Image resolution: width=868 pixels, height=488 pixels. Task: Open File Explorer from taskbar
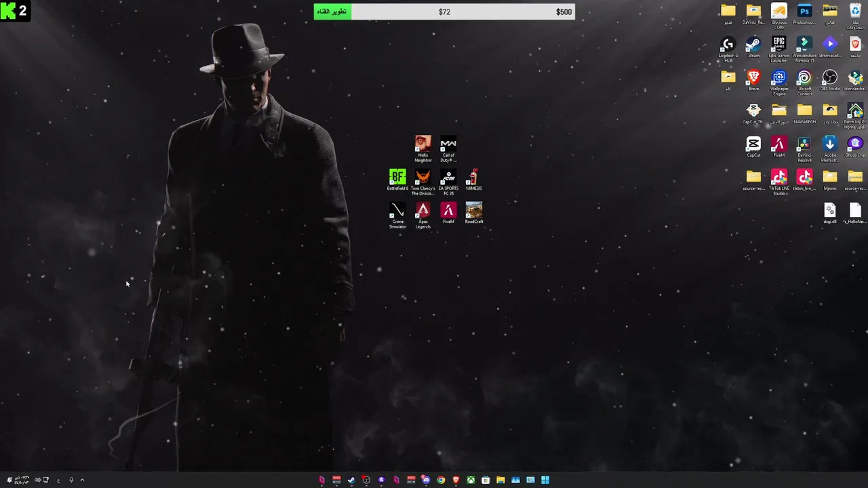(500, 480)
